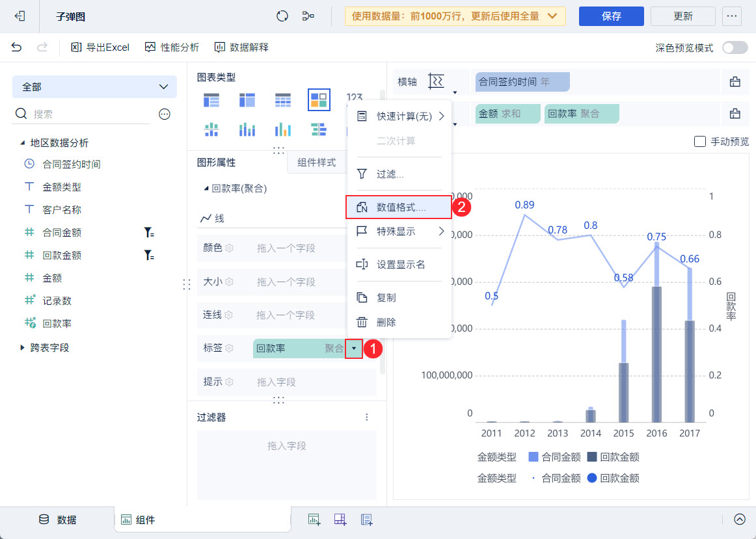Screen dimensions: 756x539
Task: Click 更新 update button
Action: [x=682, y=16]
